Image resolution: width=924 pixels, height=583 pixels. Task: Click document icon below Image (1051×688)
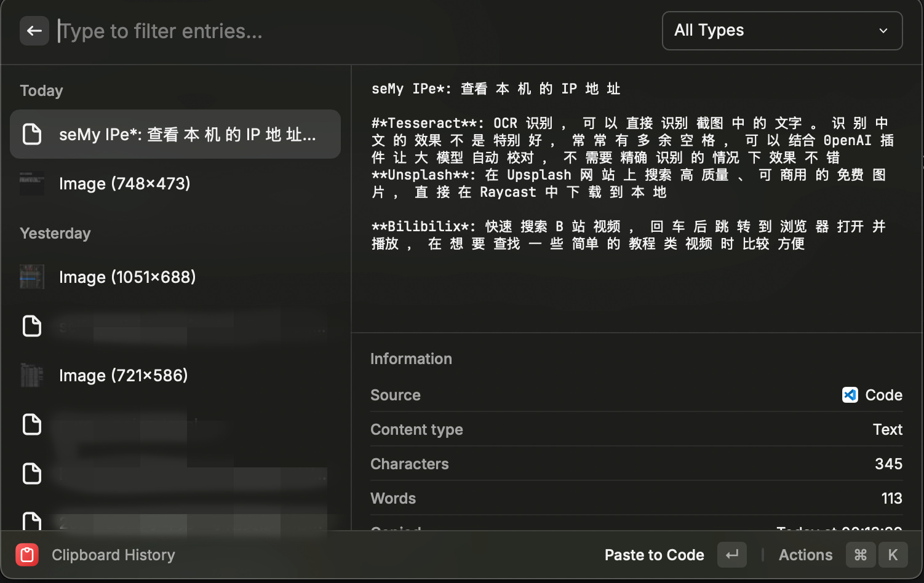pos(32,326)
